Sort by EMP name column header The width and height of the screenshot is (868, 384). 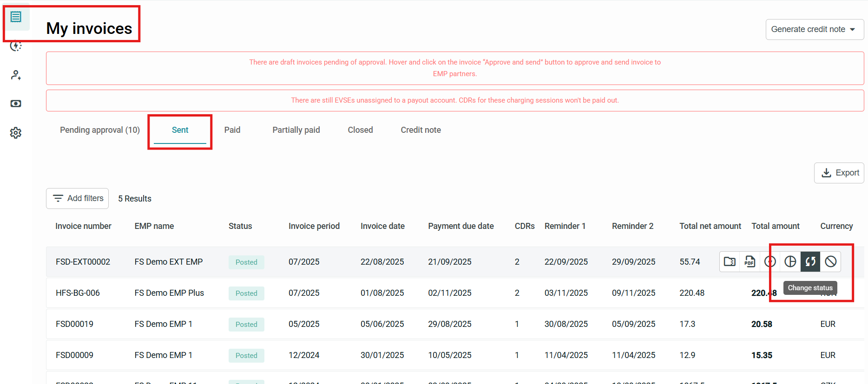154,226
